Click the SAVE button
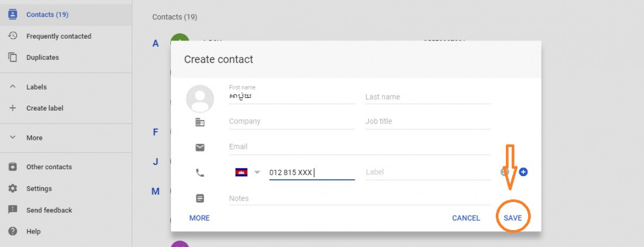 tap(513, 218)
